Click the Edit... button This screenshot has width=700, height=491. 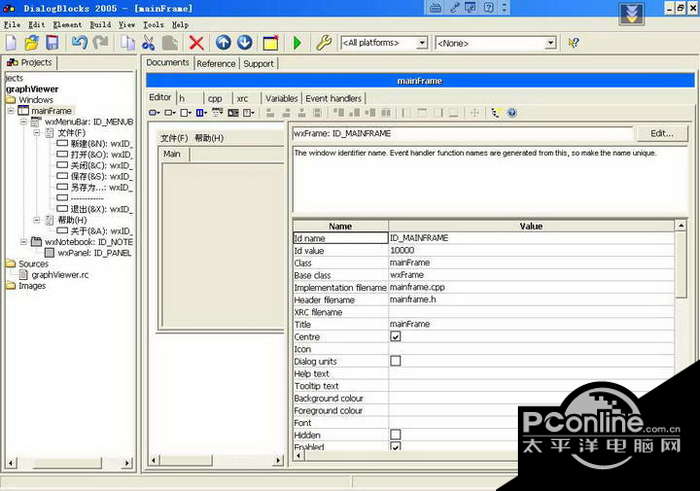pyautogui.click(x=662, y=133)
